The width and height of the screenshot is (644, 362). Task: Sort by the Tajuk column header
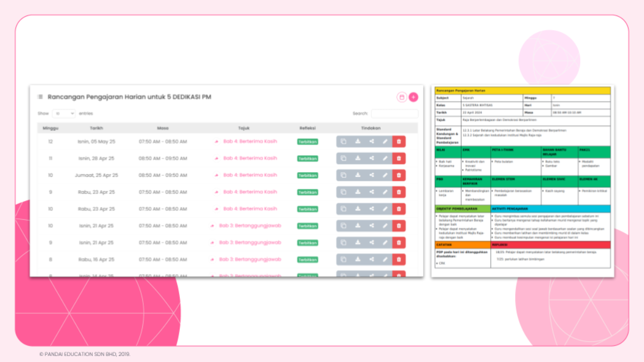pyautogui.click(x=244, y=128)
